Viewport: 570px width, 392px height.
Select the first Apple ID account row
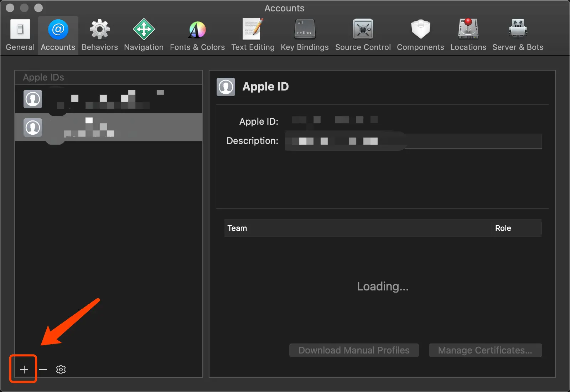pos(109,99)
